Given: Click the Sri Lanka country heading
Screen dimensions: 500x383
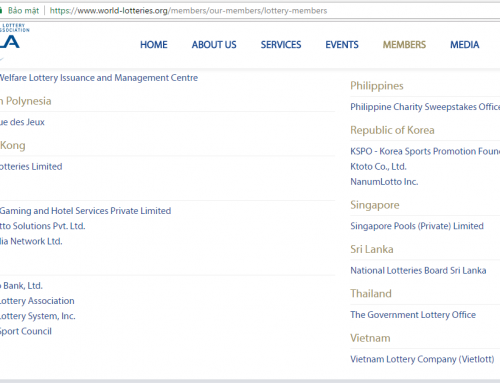Looking at the screenshot, I should pos(372,249).
